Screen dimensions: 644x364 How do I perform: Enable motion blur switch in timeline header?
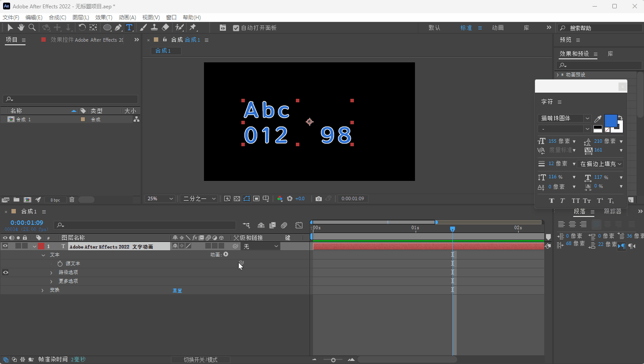[x=284, y=225]
